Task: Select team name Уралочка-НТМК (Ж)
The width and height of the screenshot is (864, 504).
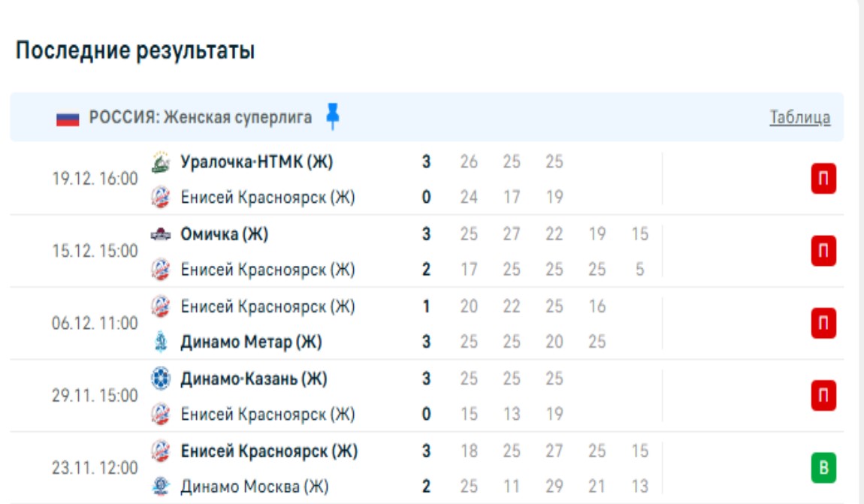Action: (x=256, y=161)
